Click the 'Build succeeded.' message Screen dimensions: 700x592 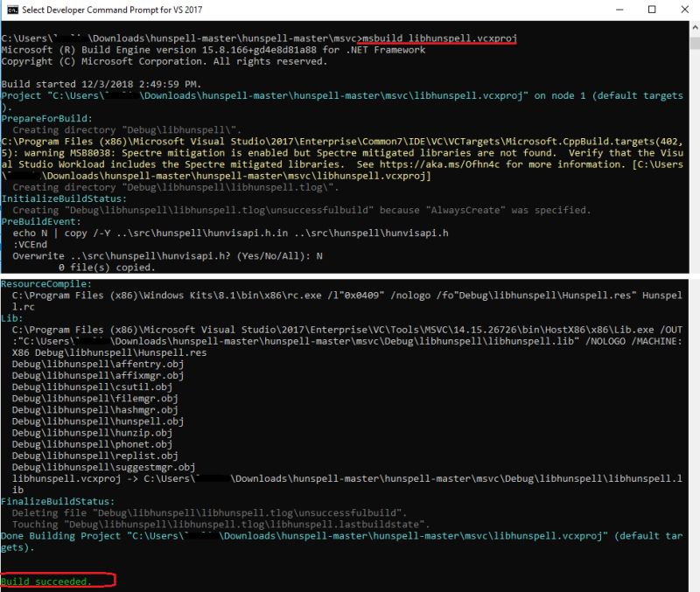click(x=46, y=582)
